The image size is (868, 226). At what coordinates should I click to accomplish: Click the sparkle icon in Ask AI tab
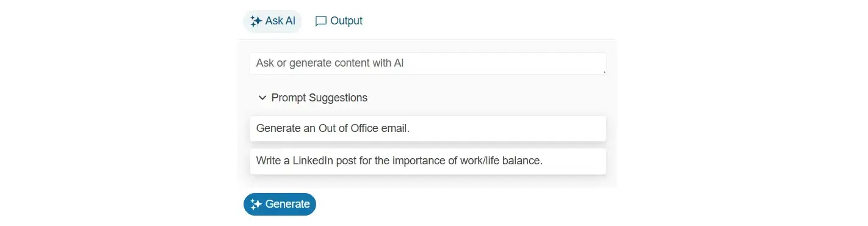pyautogui.click(x=256, y=21)
